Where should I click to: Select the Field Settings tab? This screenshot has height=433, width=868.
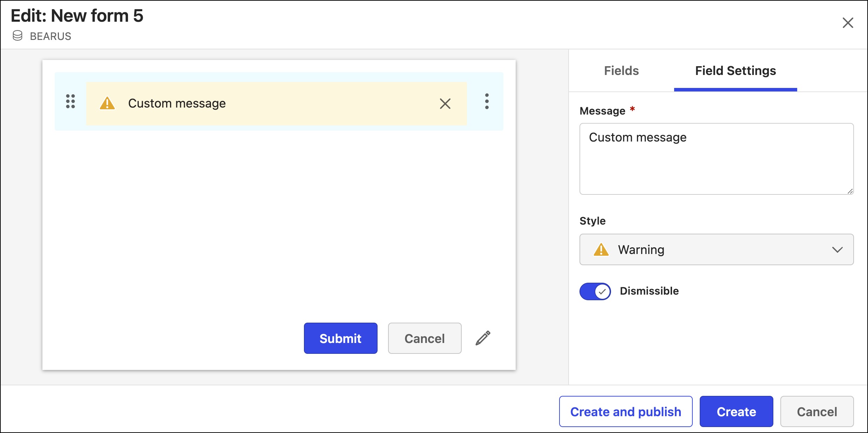pos(735,71)
